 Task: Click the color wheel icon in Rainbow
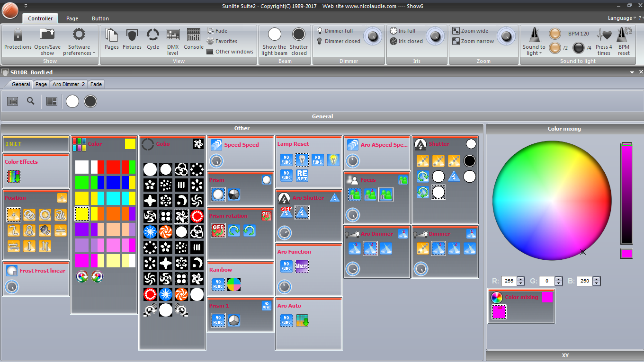(234, 284)
